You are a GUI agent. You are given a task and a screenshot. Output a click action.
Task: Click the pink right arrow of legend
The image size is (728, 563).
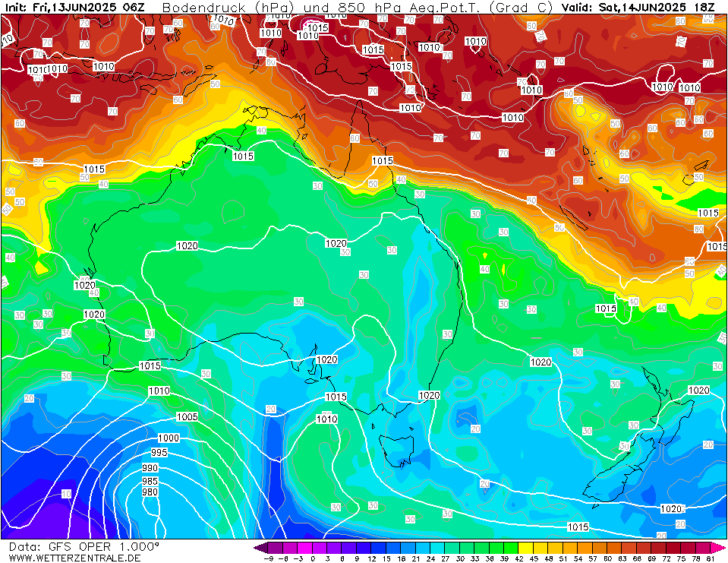coord(718,547)
